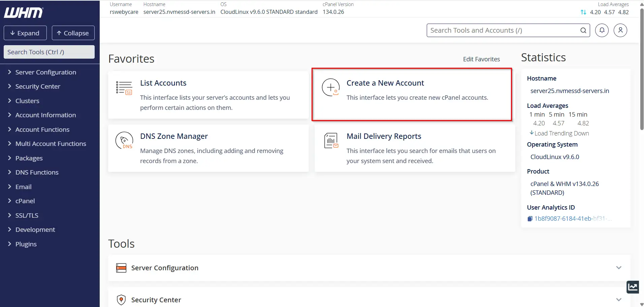Click the DNS Zone Manager icon
The height and width of the screenshot is (307, 644).
click(124, 141)
